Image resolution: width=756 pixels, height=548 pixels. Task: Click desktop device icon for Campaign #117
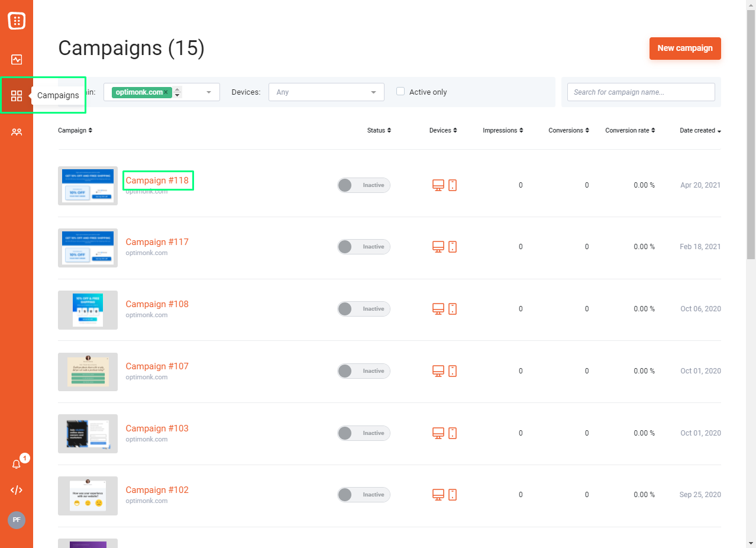438,247
